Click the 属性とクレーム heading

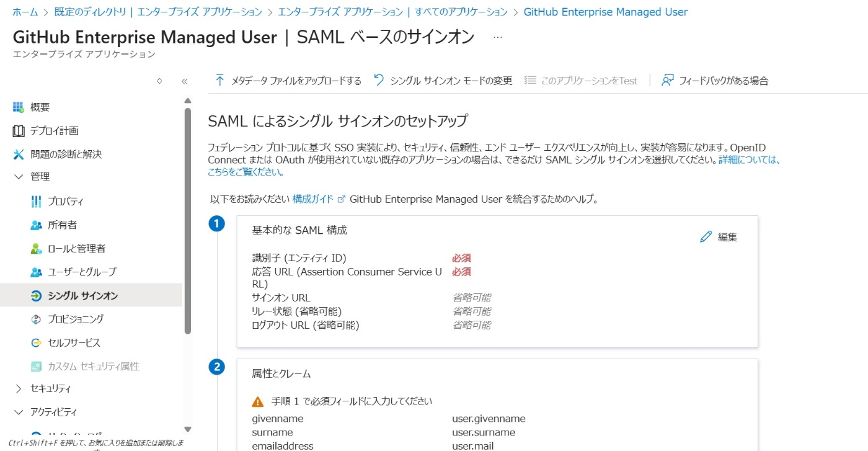pos(281,374)
